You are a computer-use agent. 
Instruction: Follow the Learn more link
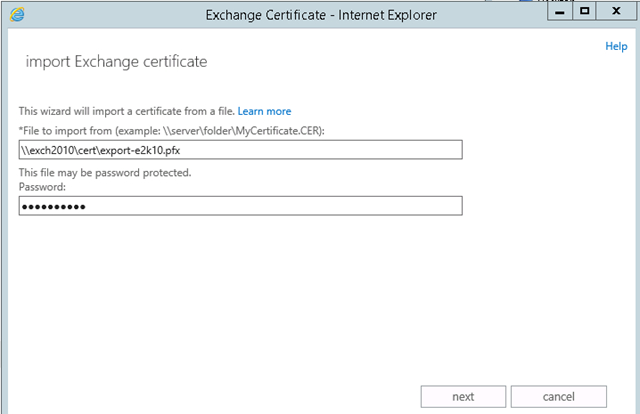point(264,111)
